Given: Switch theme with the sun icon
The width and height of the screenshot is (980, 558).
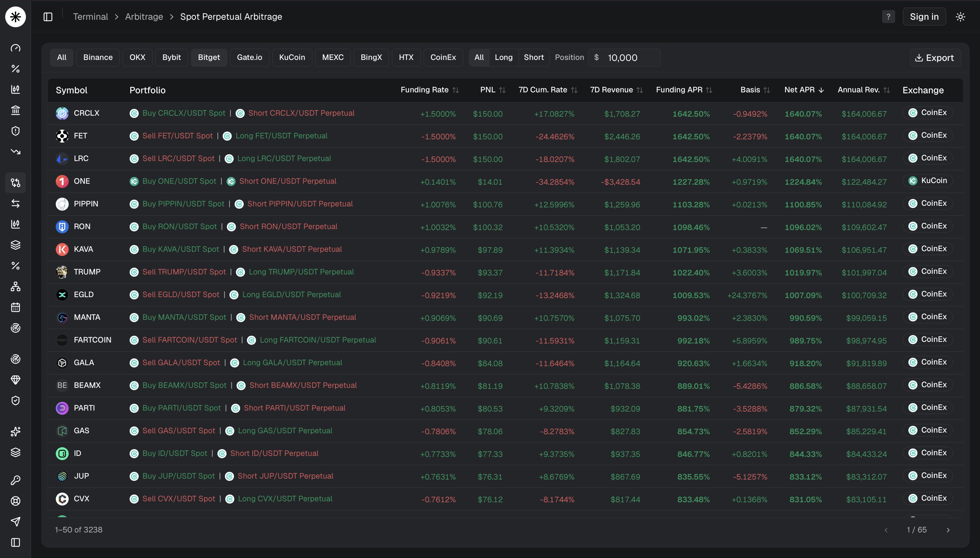Looking at the screenshot, I should pos(960,17).
